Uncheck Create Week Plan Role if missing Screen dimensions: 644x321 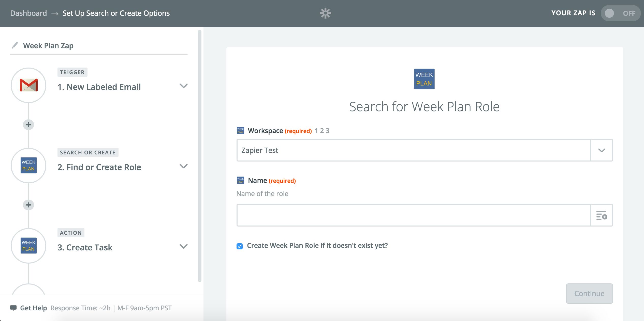point(240,246)
